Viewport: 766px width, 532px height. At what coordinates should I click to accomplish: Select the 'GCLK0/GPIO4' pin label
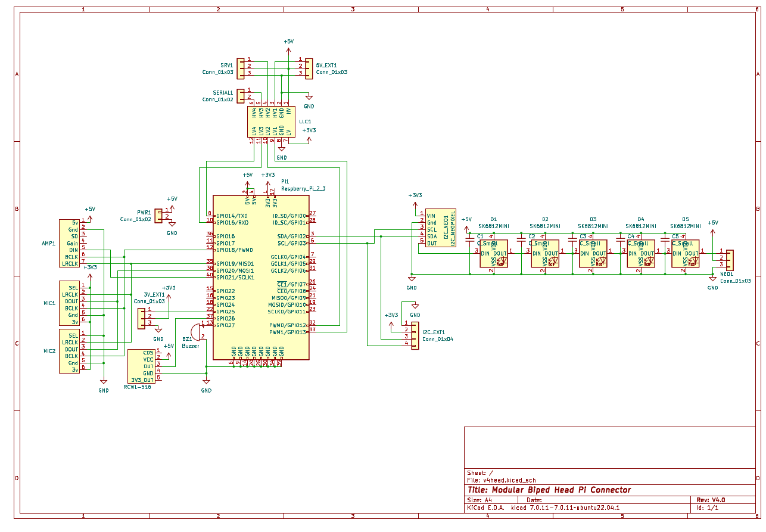pos(289,257)
